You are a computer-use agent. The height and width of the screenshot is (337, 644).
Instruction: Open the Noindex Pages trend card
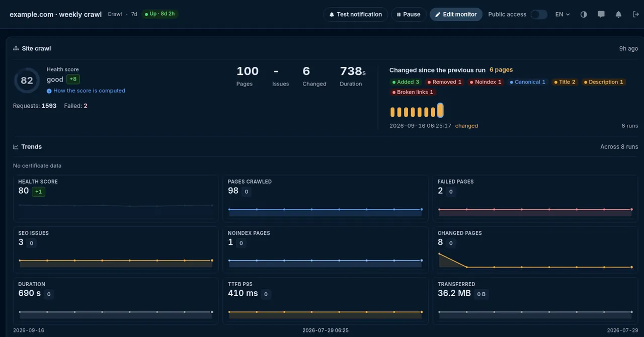click(x=325, y=250)
